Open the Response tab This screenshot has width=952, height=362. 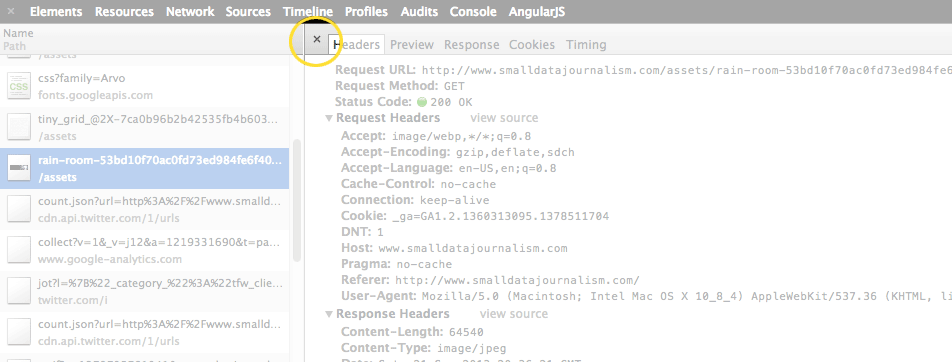pyautogui.click(x=471, y=44)
